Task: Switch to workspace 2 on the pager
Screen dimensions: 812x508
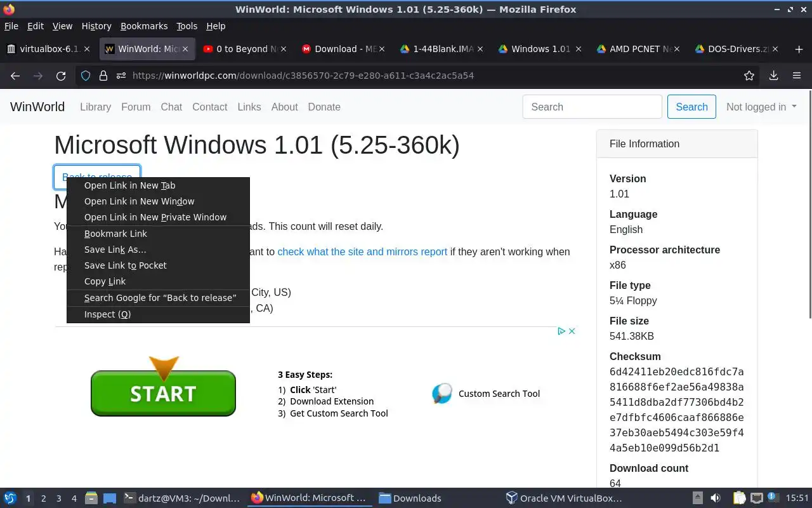Action: 43,498
